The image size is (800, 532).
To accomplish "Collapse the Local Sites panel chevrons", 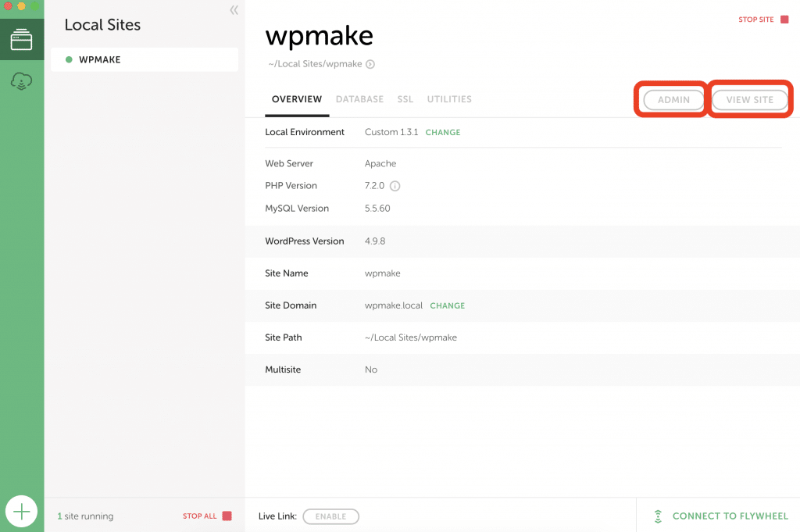I will 234,10.
